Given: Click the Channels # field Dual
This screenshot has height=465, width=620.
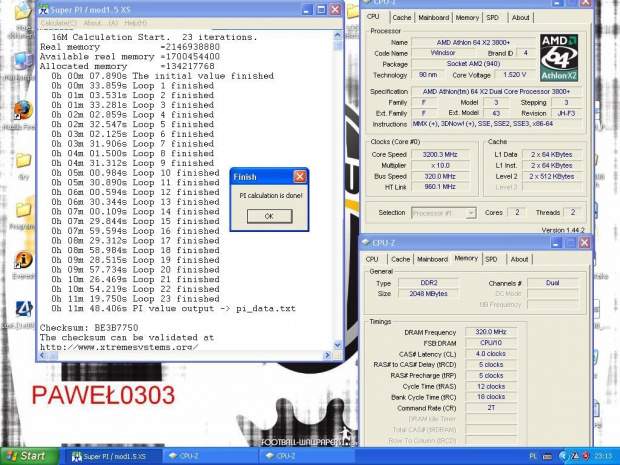Looking at the screenshot, I should pos(552,283).
